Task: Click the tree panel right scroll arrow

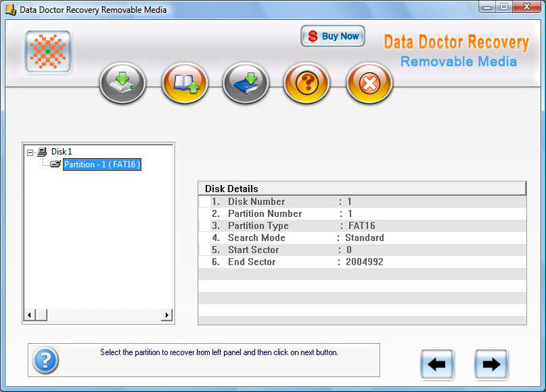Action: click(167, 315)
